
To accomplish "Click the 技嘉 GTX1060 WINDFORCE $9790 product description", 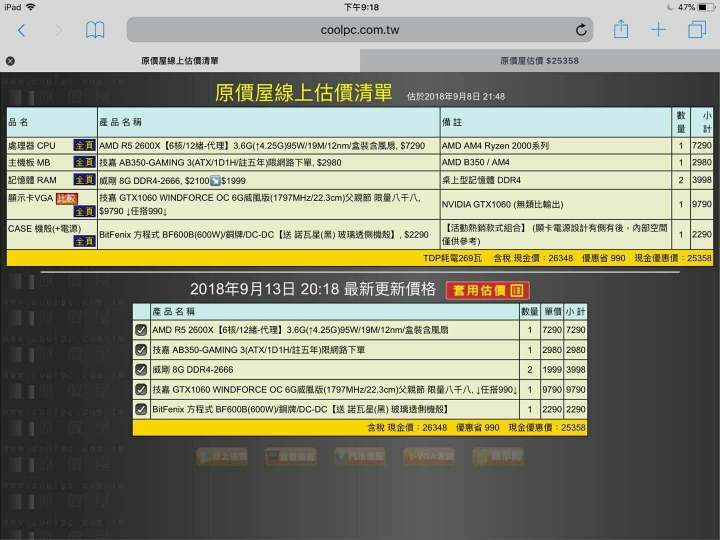I will pos(260,204).
